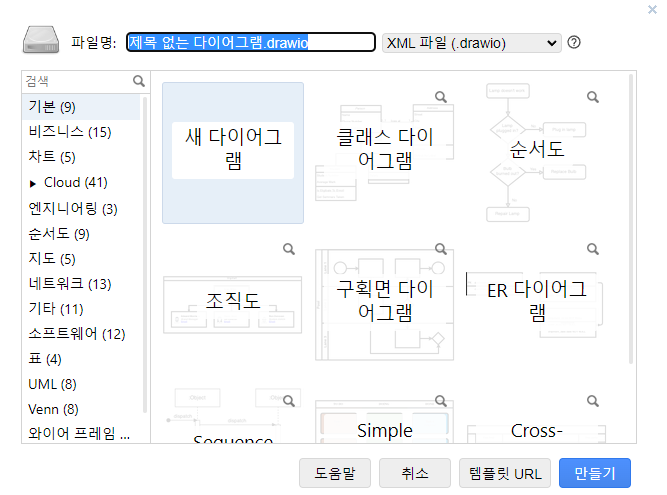Select the 엔지니어링 (3) category
The image size is (667, 495).
[x=81, y=208]
